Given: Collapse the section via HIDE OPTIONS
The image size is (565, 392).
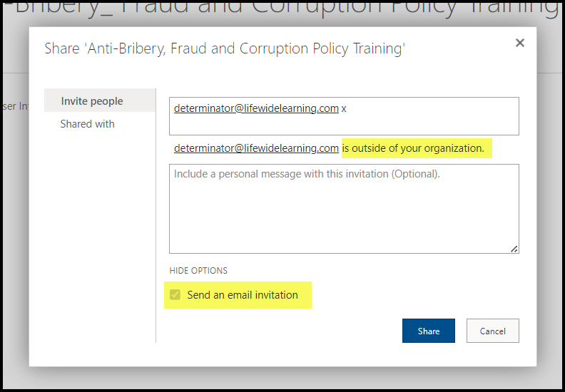Looking at the screenshot, I should click(x=198, y=271).
